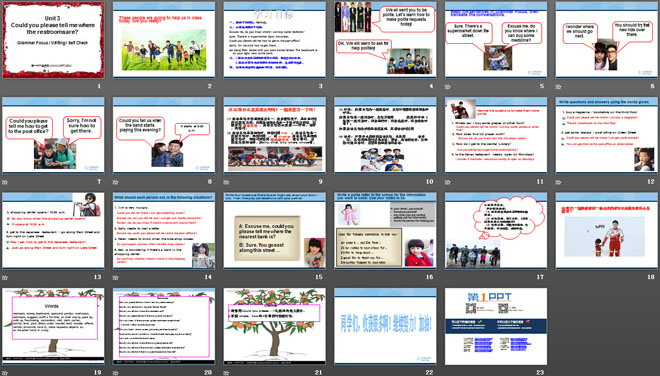Click the animation star below slide 20
This screenshot has width=660, height=376.
tap(116, 373)
